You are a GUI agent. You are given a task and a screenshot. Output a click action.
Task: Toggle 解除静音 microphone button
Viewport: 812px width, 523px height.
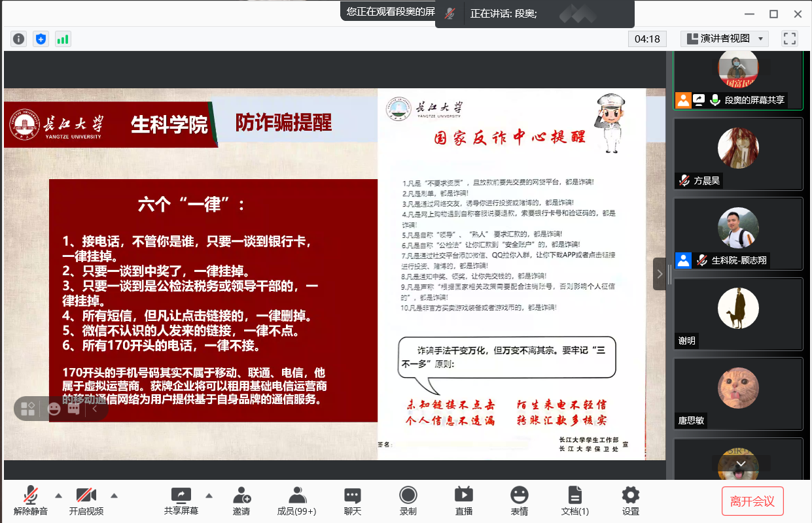pyautogui.click(x=30, y=501)
